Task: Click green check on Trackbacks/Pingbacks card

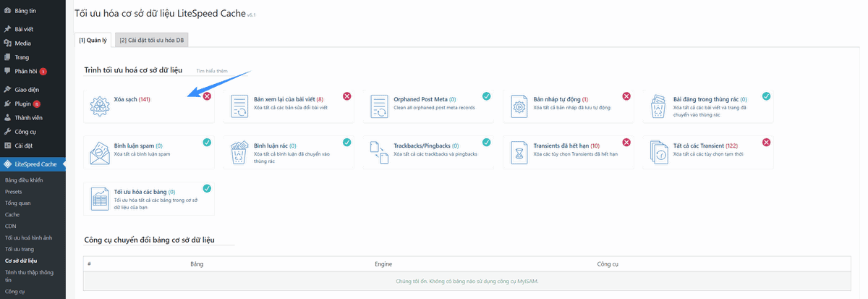Action: click(x=486, y=142)
